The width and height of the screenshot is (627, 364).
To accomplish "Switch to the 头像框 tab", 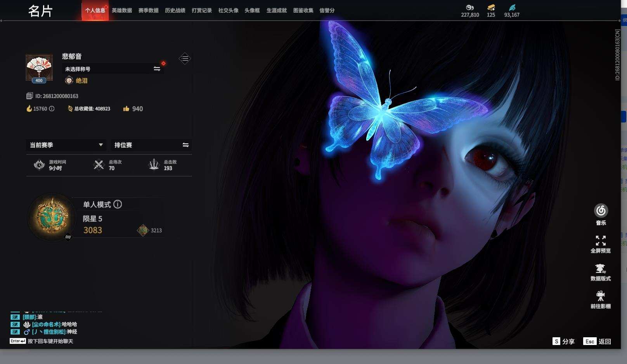I will tap(252, 10).
